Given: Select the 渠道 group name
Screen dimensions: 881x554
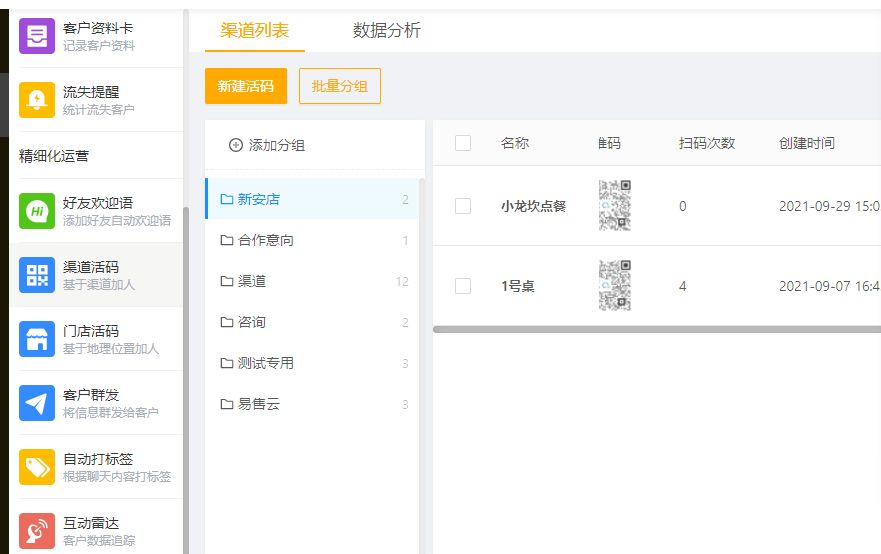Looking at the screenshot, I should pos(251,281).
